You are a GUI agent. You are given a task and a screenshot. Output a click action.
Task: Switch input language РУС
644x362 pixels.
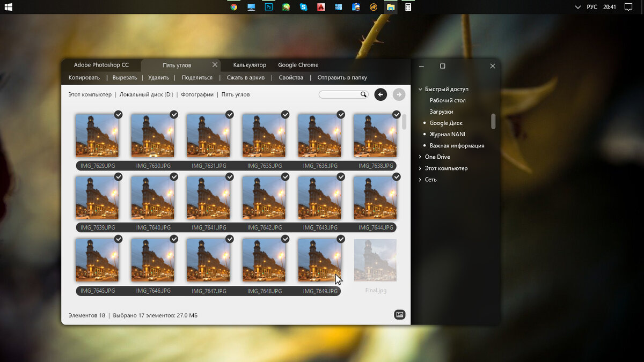click(x=592, y=7)
